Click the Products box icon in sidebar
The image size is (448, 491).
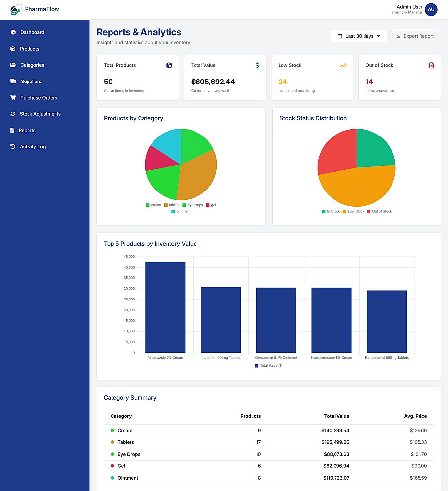click(x=13, y=49)
